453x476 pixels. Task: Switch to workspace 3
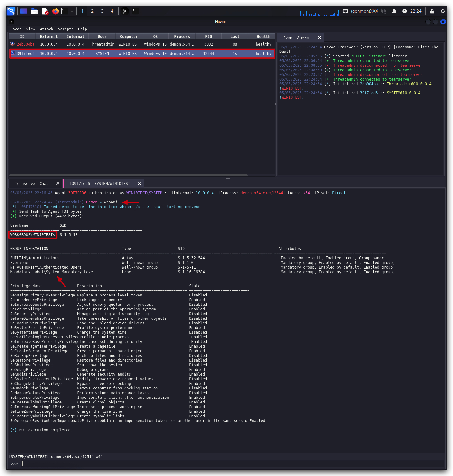click(102, 11)
